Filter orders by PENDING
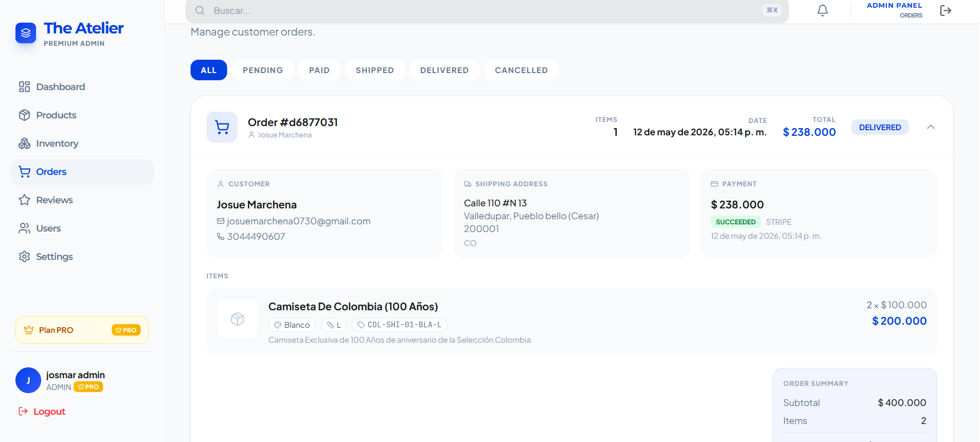Image resolution: width=980 pixels, height=442 pixels. (x=263, y=70)
